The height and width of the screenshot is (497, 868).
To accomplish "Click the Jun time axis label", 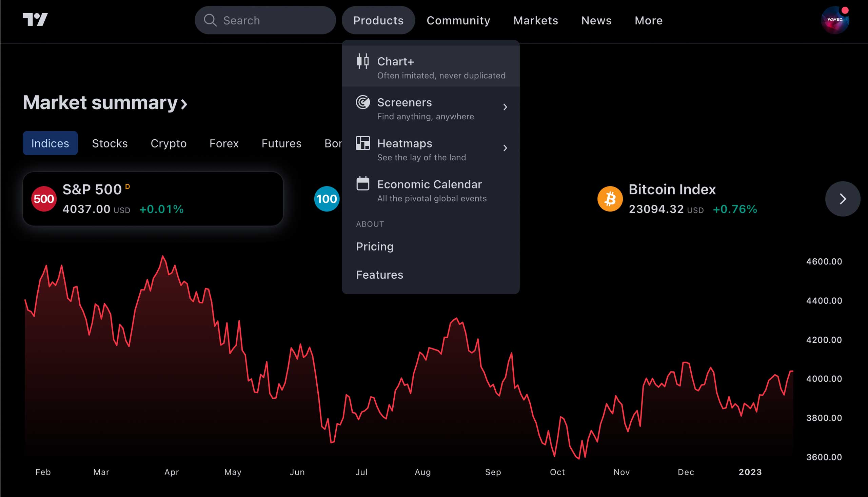I will tap(297, 472).
